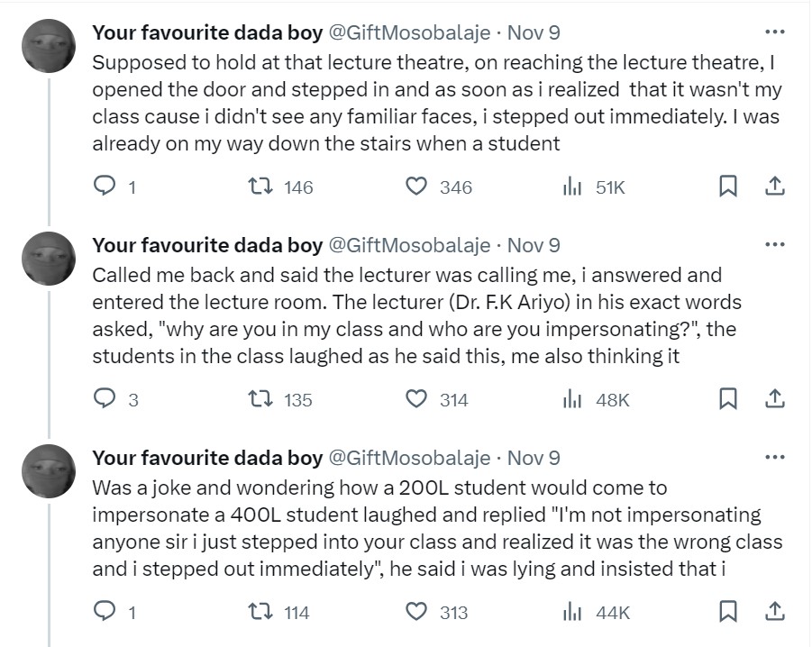Screen dimensions: 812x647
Task: View analytics of tweet with 44K views
Action: click(570, 612)
